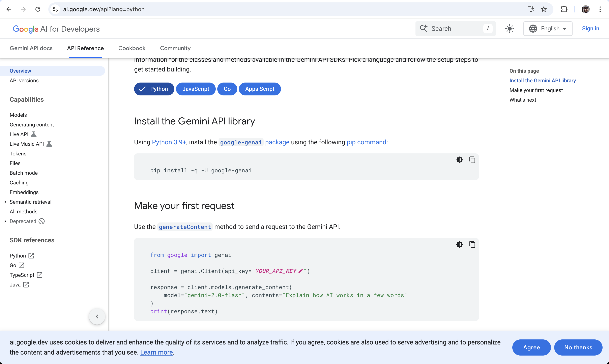Open the Cookbook tab
Screen dimensions: 609x364
pyautogui.click(x=132, y=48)
